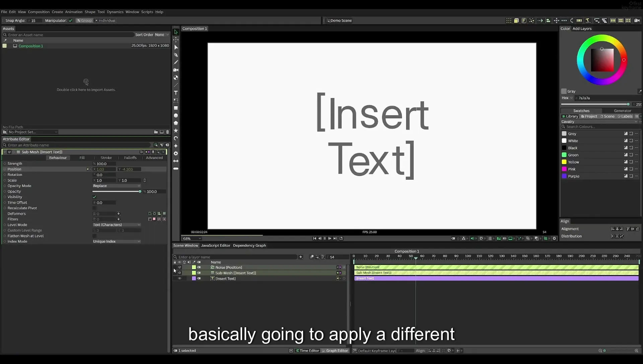Choose the Text tool (T)

tap(176, 93)
